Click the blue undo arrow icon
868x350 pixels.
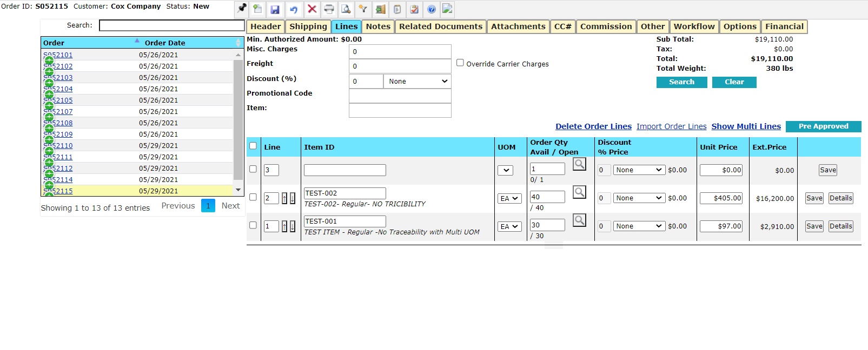[x=294, y=9]
